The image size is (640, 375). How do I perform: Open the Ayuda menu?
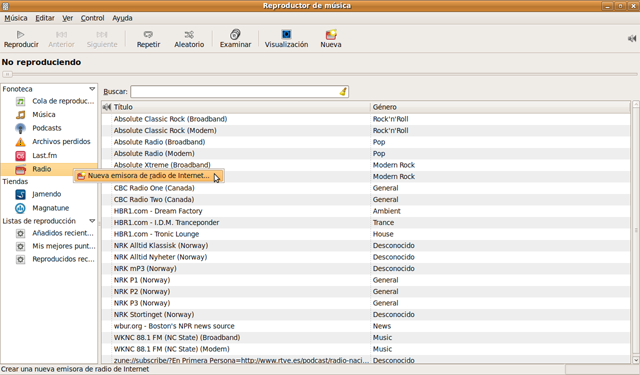tap(122, 18)
